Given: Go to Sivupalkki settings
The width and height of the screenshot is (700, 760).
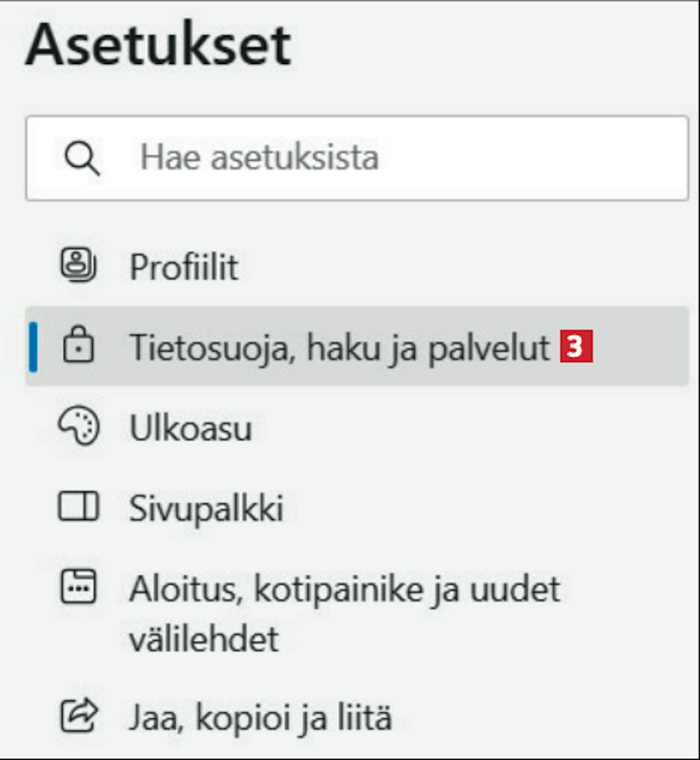Looking at the screenshot, I should (x=206, y=508).
